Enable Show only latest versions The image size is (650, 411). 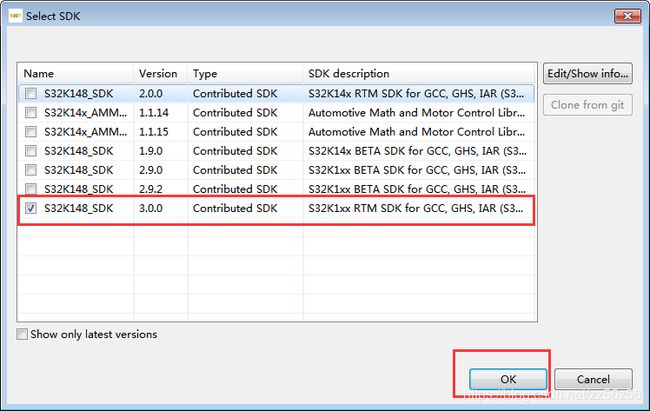(x=22, y=334)
